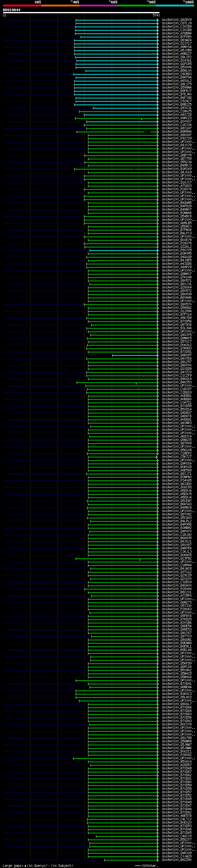This screenshot has height=868, width=197.
Task: Select hit label UniRef100_C8CBD3
Action: pos(176,74)
